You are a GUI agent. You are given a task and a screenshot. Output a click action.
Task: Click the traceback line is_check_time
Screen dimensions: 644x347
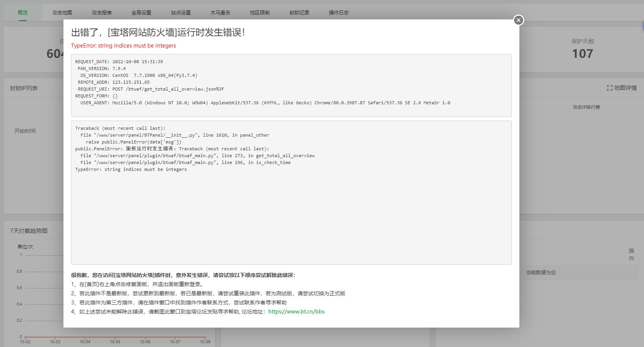coord(185,162)
